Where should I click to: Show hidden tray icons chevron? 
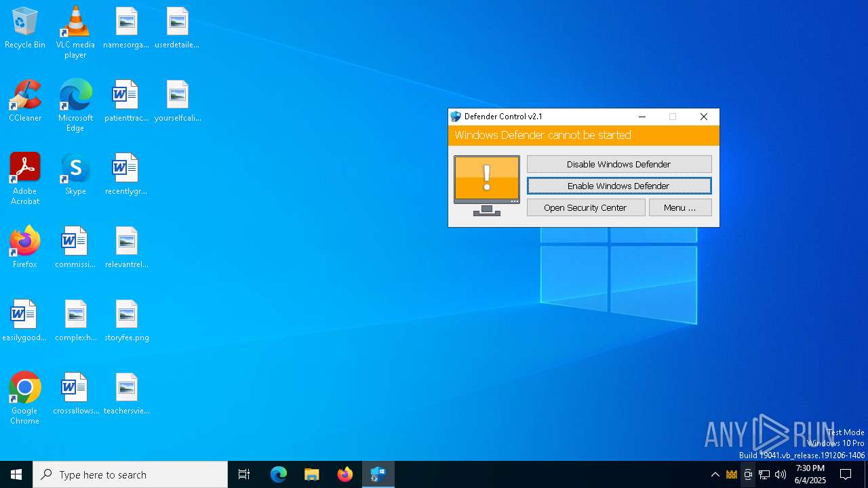click(x=715, y=474)
